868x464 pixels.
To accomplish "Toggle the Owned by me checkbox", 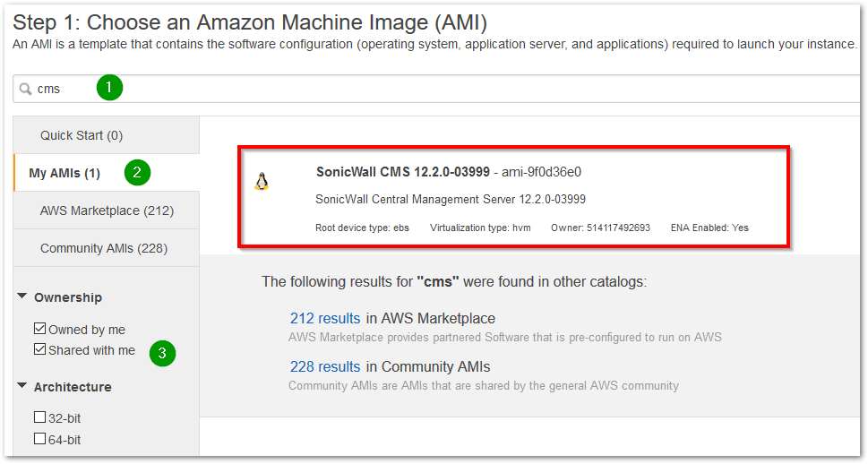I will [x=39, y=330].
